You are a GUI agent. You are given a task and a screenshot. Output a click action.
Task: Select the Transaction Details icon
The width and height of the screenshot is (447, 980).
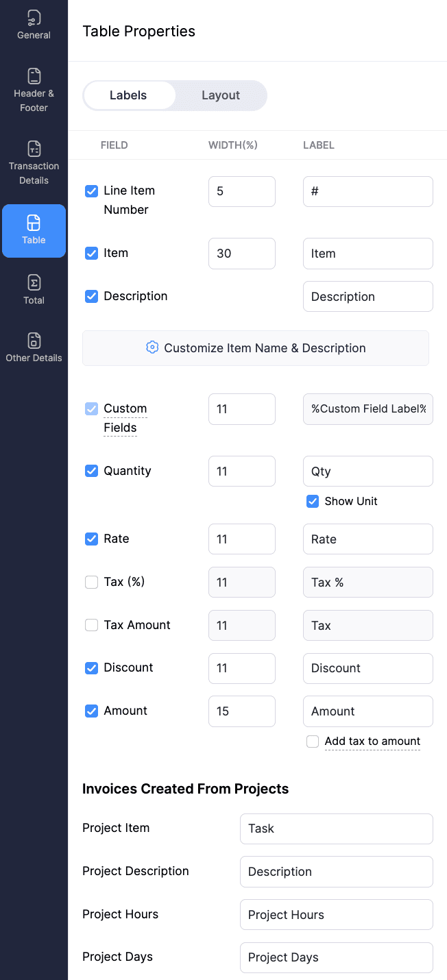click(x=34, y=149)
